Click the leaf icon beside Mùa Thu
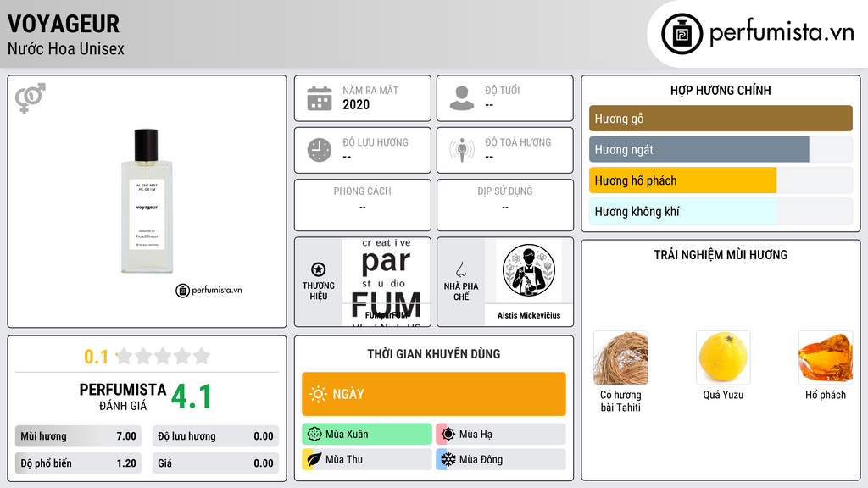Image resolution: width=868 pixels, height=488 pixels. coord(314,459)
